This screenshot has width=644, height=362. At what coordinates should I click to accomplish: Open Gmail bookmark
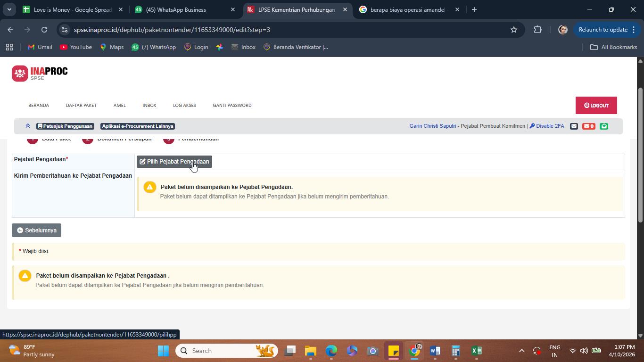click(x=40, y=47)
